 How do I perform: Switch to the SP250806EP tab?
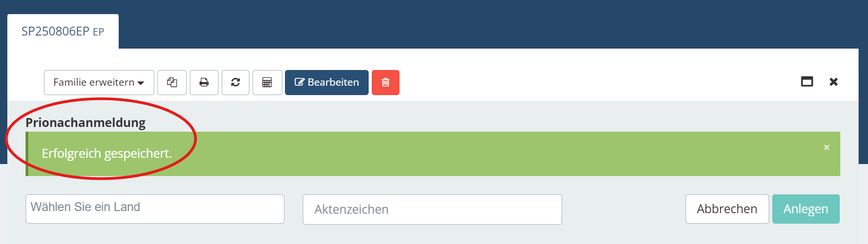pos(63,31)
